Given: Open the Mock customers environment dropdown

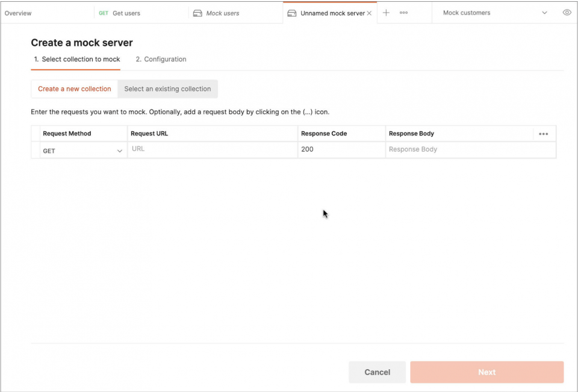Looking at the screenshot, I should coord(467,12).
